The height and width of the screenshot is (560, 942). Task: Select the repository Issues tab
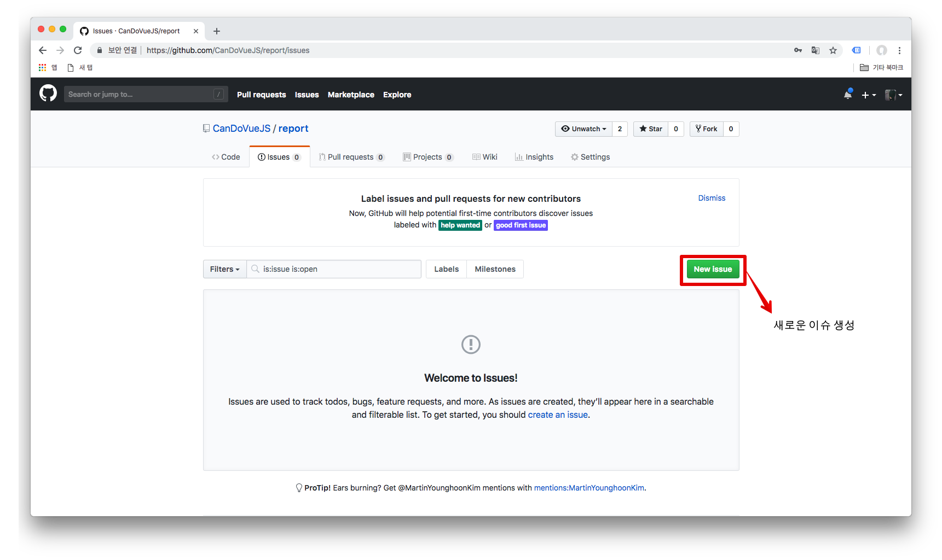click(279, 157)
